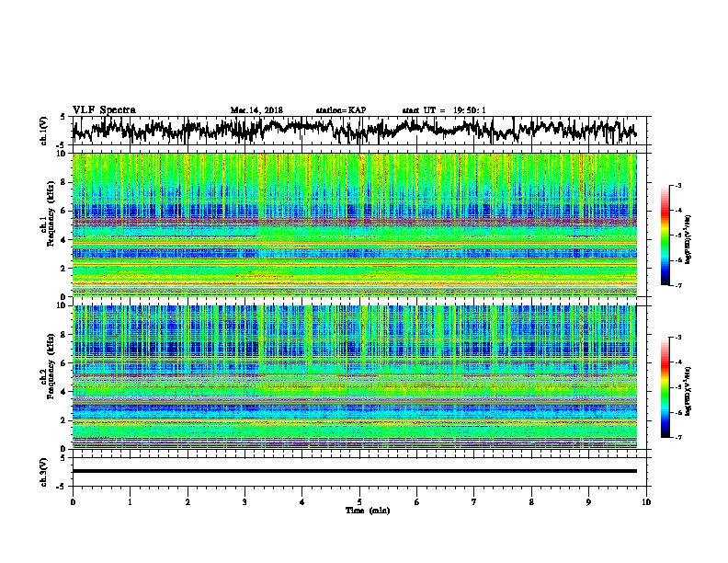Click the "-7" label on ch.1 colorbar
The image size is (728, 563).
point(677,285)
